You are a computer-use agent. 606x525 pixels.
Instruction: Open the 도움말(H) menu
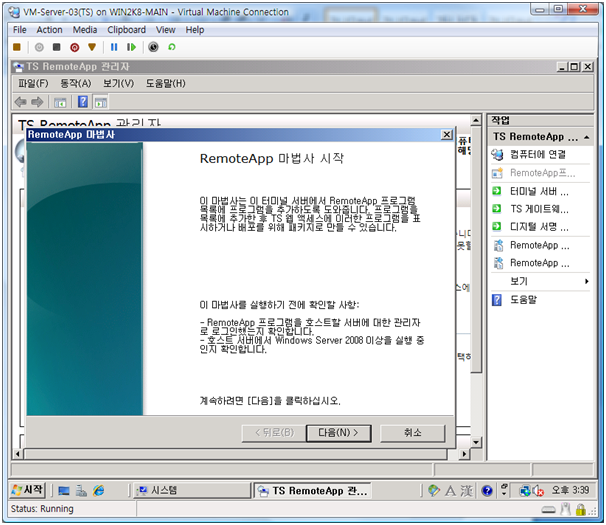click(165, 83)
